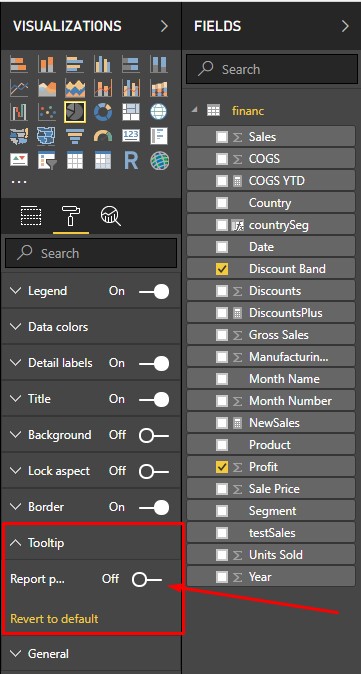Screen dimensions: 361x674
Task: Focus the Fields pane Search box
Action: [x=272, y=69]
